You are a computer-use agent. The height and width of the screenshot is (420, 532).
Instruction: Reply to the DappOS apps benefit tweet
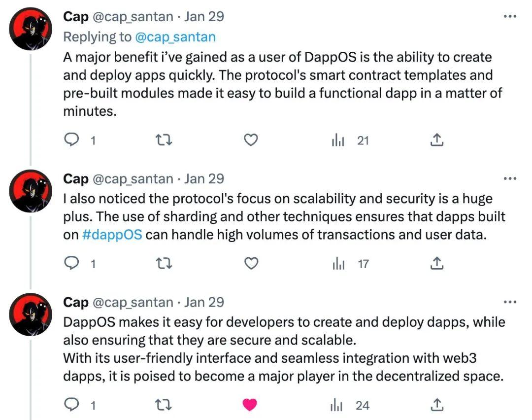point(72,141)
